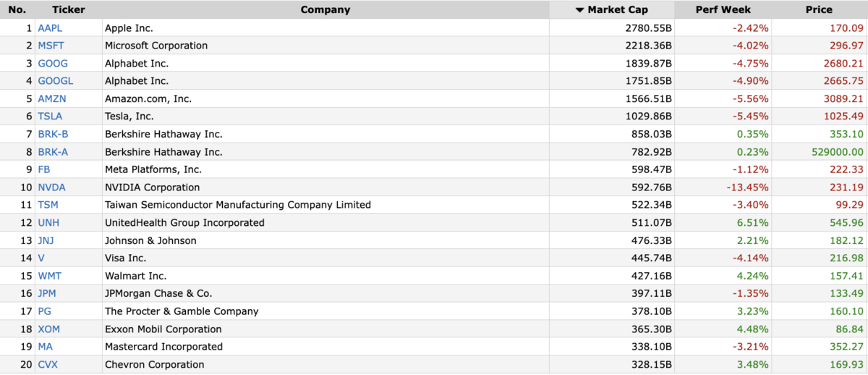
Task: Select the Taiwan Semiconductor Manufacturing company row
Action: 434,205
